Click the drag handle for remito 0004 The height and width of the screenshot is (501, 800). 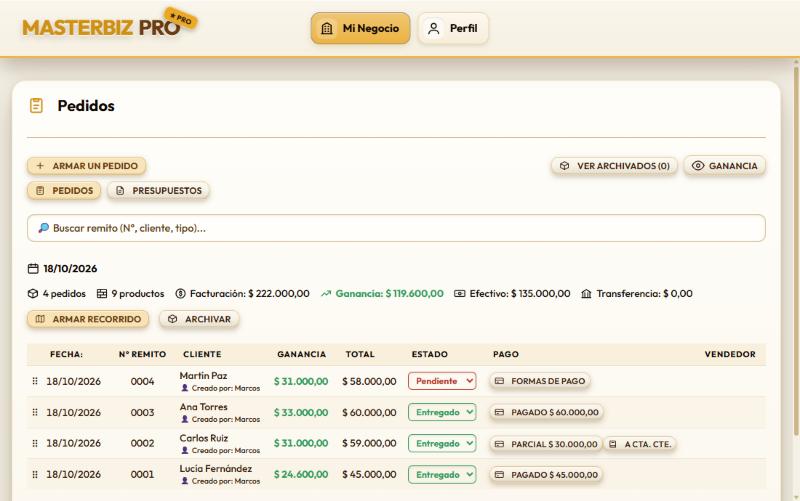pyautogui.click(x=35, y=381)
